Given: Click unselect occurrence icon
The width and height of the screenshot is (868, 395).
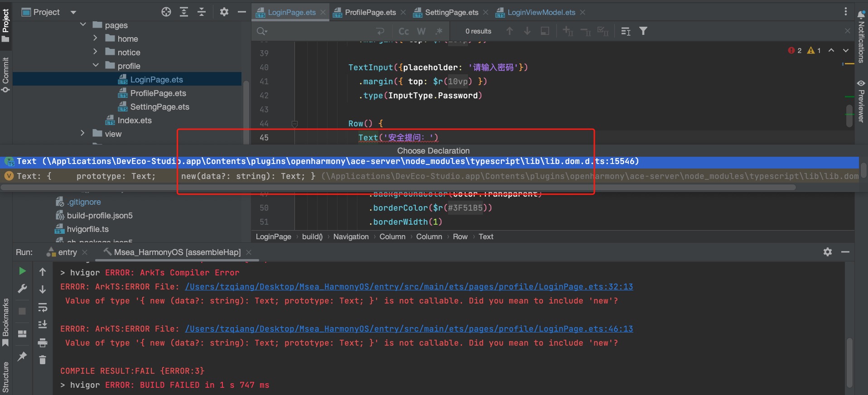Looking at the screenshot, I should (585, 31).
